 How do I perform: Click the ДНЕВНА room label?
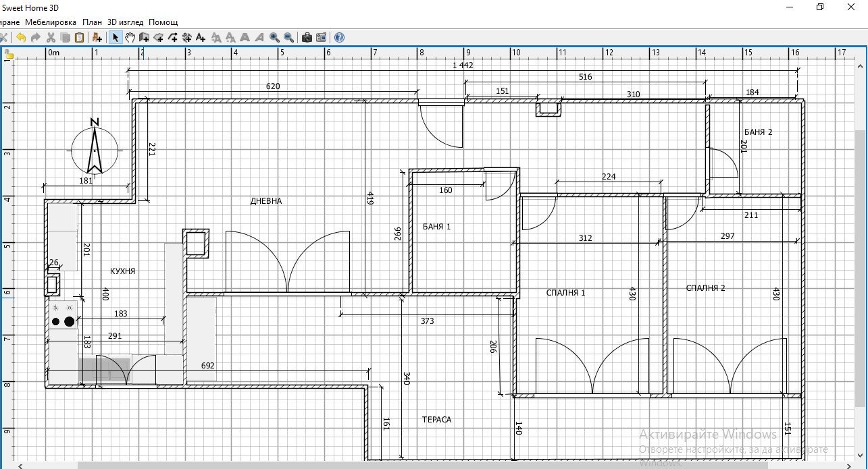(266, 201)
